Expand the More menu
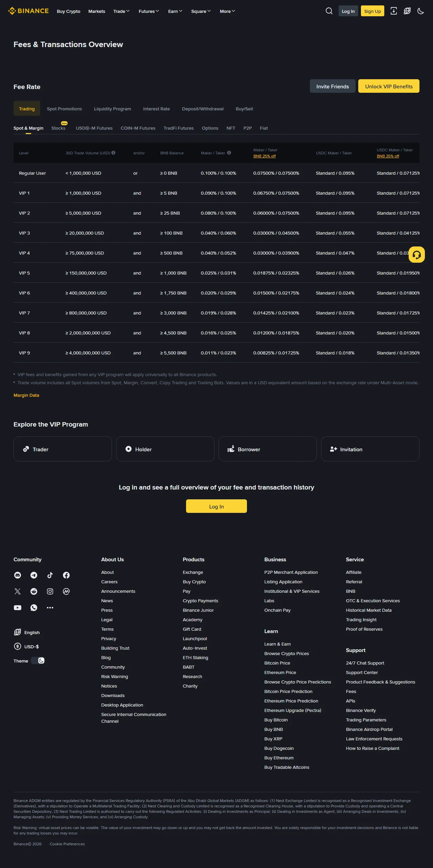 pyautogui.click(x=227, y=11)
